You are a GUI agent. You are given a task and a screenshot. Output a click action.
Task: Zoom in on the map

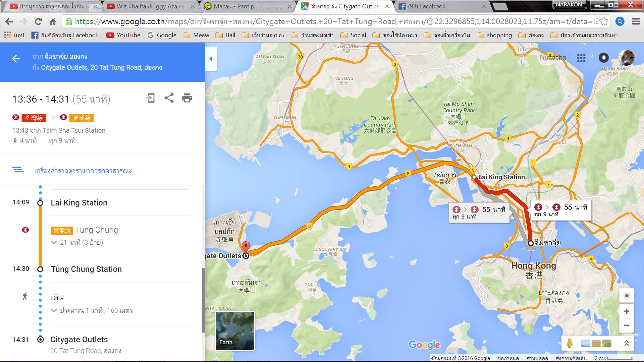(626, 311)
